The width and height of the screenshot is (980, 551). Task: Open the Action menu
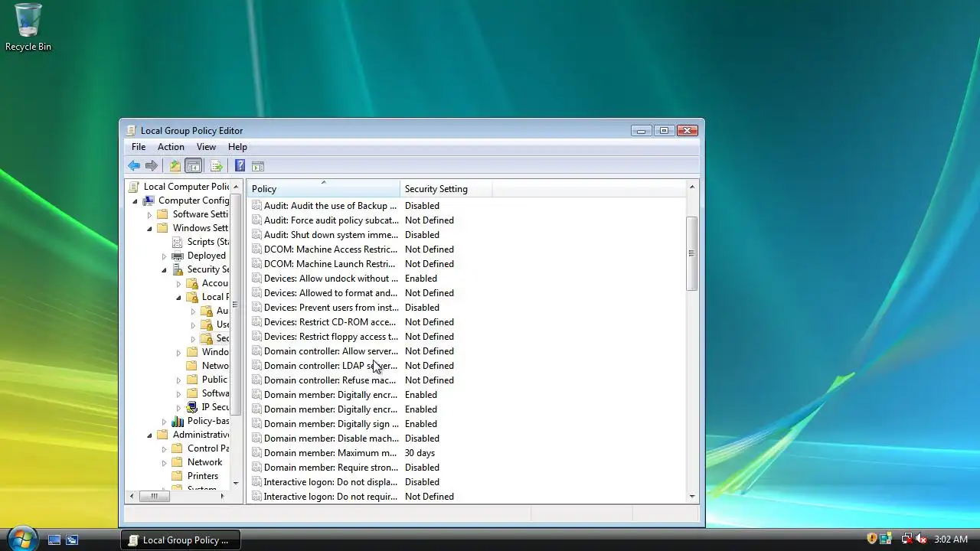pyautogui.click(x=171, y=147)
